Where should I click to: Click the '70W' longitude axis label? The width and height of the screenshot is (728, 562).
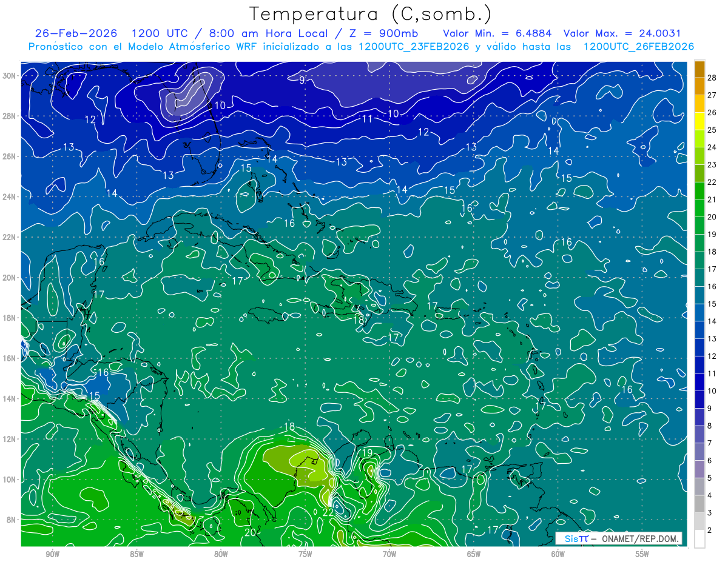coord(389,554)
